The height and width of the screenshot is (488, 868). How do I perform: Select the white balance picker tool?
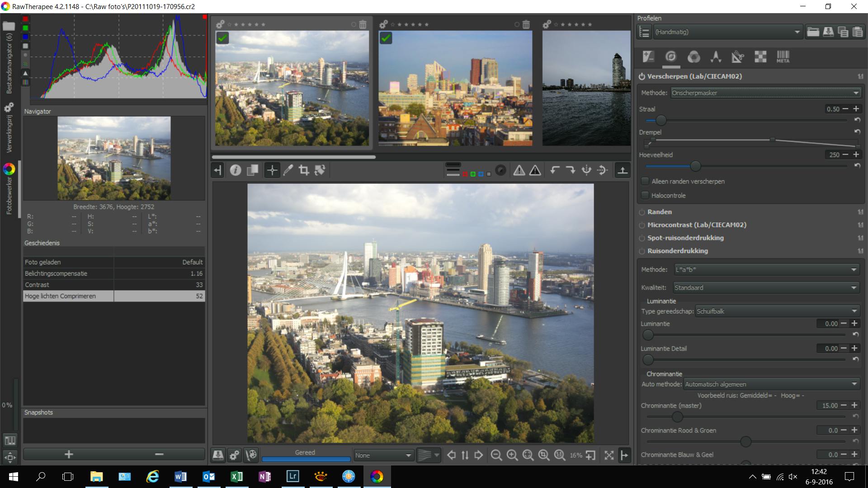(288, 170)
